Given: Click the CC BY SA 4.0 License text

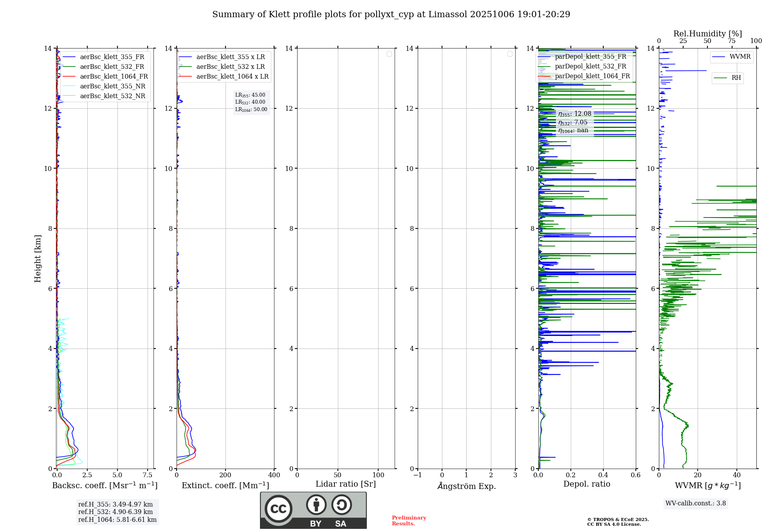Looking at the screenshot, I should 614,525.
